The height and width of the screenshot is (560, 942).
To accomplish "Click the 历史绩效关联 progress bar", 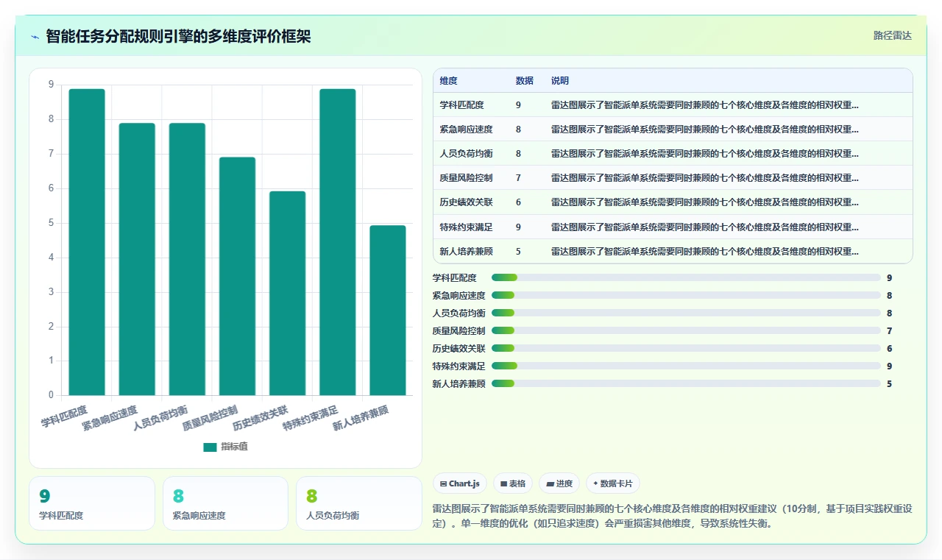I will [x=686, y=348].
